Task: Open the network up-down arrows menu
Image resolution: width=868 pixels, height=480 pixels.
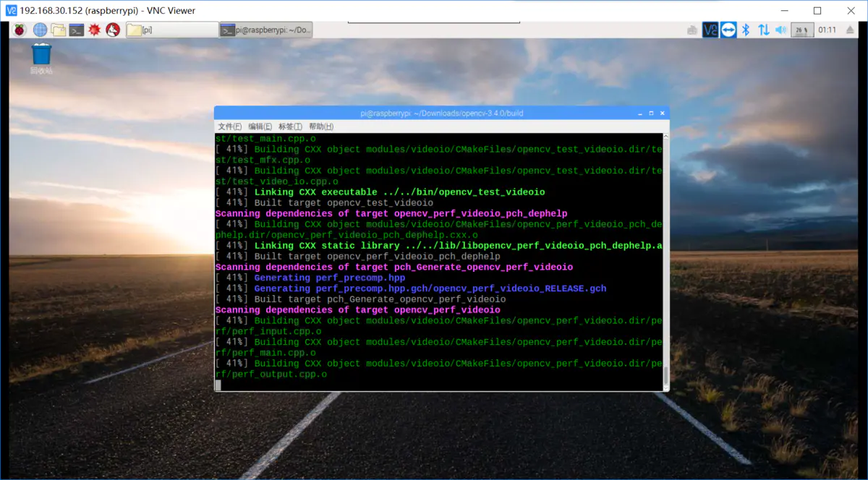Action: 764,30
